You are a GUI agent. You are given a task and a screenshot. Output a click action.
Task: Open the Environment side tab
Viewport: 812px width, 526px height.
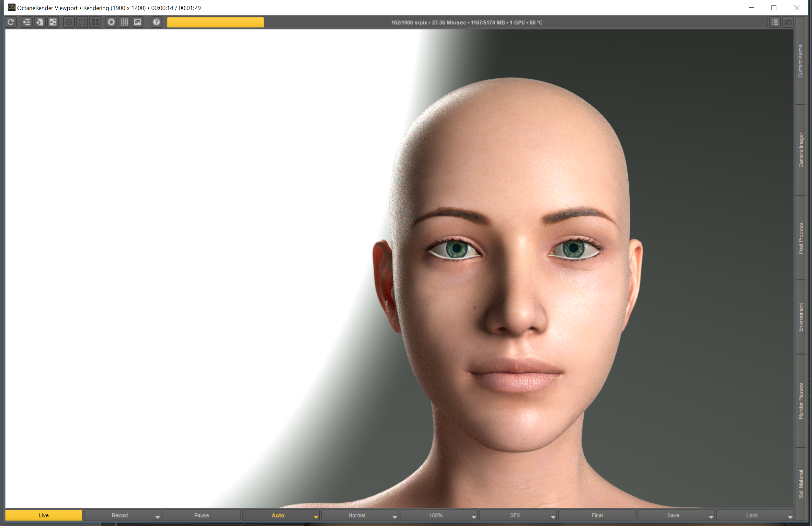pos(801,317)
